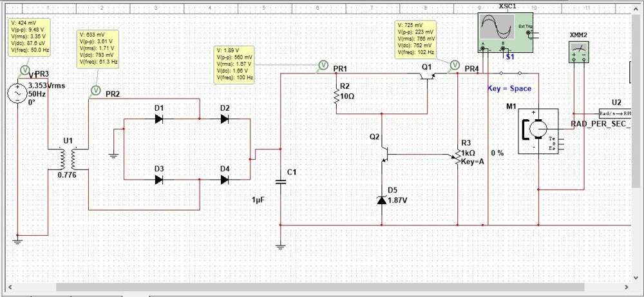Screen dimensions: 644x297
Task: Select the AC voltage source symbol
Action: coord(18,93)
